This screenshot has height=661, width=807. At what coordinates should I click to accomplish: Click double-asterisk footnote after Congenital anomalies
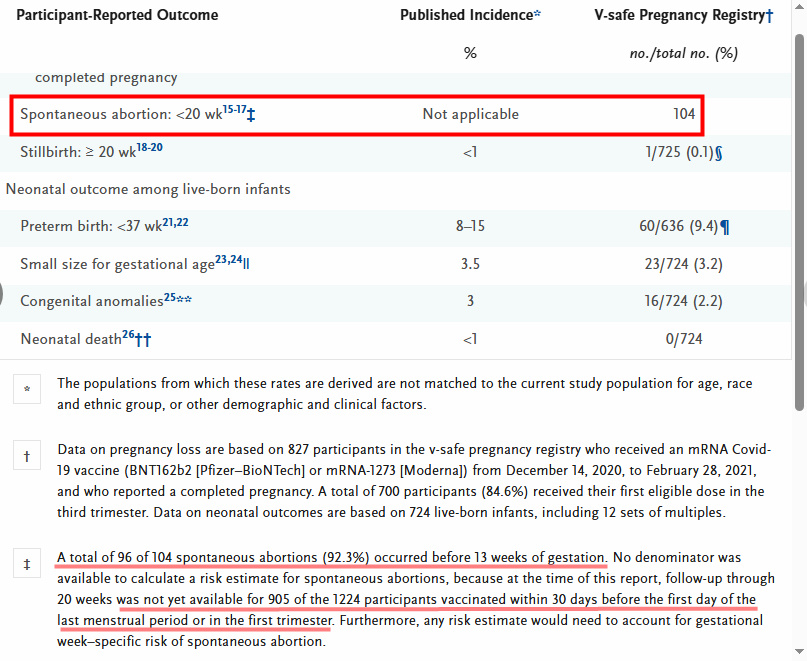click(185, 299)
